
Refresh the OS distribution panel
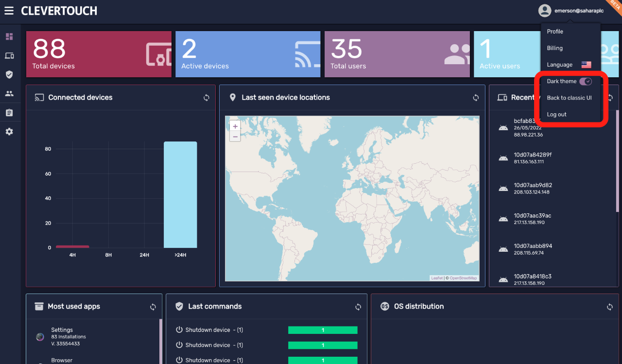[x=610, y=307]
